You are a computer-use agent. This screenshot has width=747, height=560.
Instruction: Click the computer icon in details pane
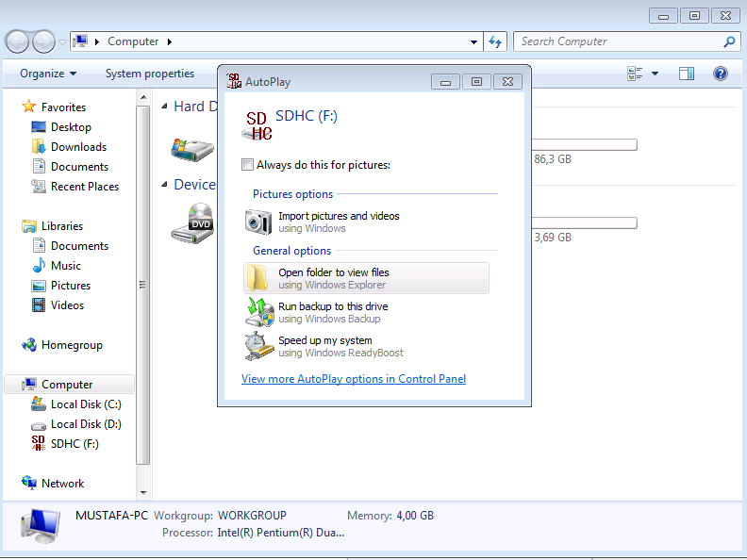point(41,526)
